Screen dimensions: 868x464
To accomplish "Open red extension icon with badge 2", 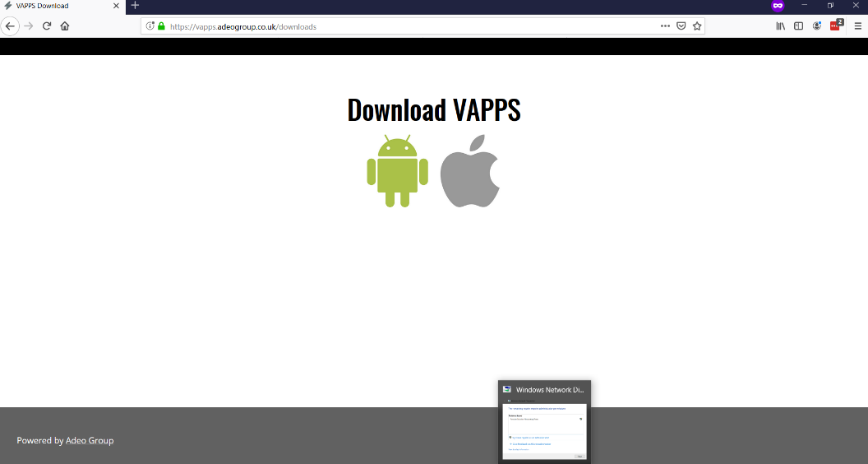I will coord(836,25).
